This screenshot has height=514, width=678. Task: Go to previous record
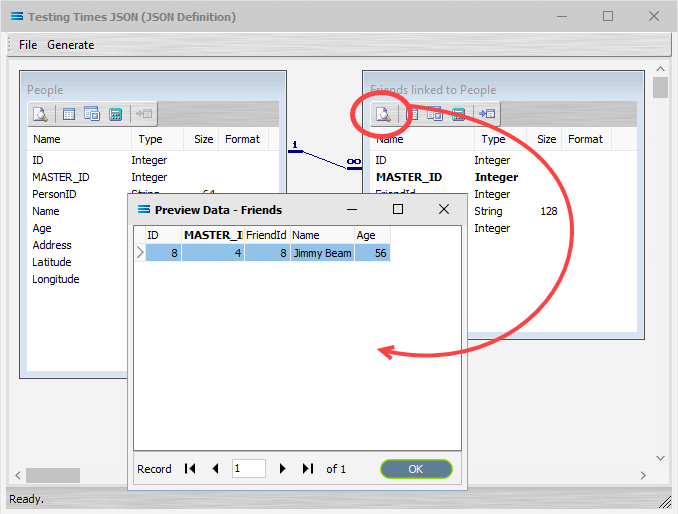[x=215, y=469]
